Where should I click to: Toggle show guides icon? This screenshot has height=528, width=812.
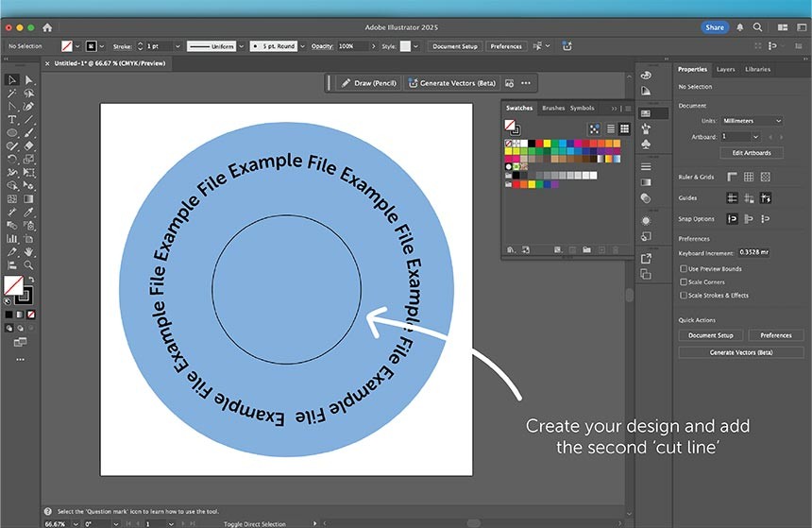[x=732, y=198]
